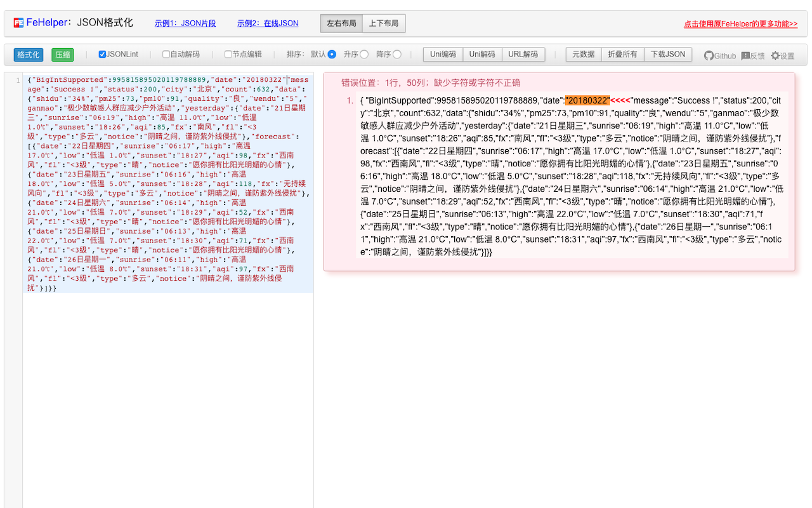Click 下载JSON to download the JSON

click(x=668, y=54)
